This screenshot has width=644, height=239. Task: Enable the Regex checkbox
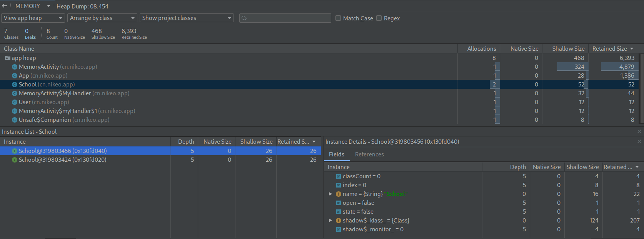[x=379, y=18]
